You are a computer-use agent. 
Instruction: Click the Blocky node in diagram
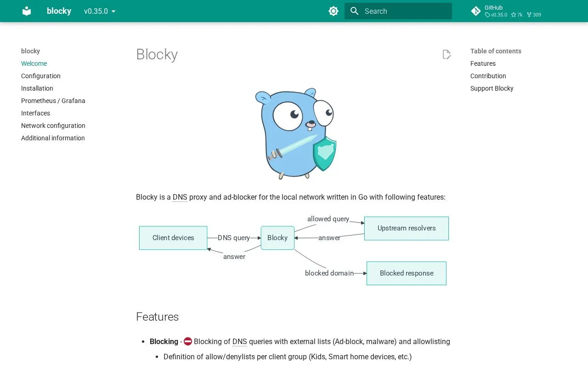coord(277,238)
